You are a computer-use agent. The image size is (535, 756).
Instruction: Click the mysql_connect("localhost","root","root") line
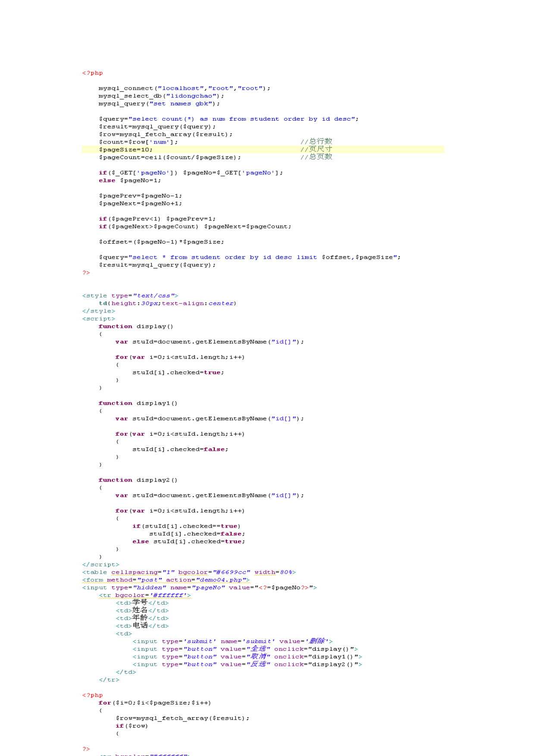click(185, 88)
